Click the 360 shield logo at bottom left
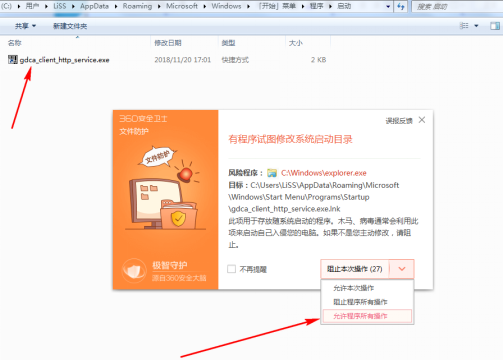 134,270
